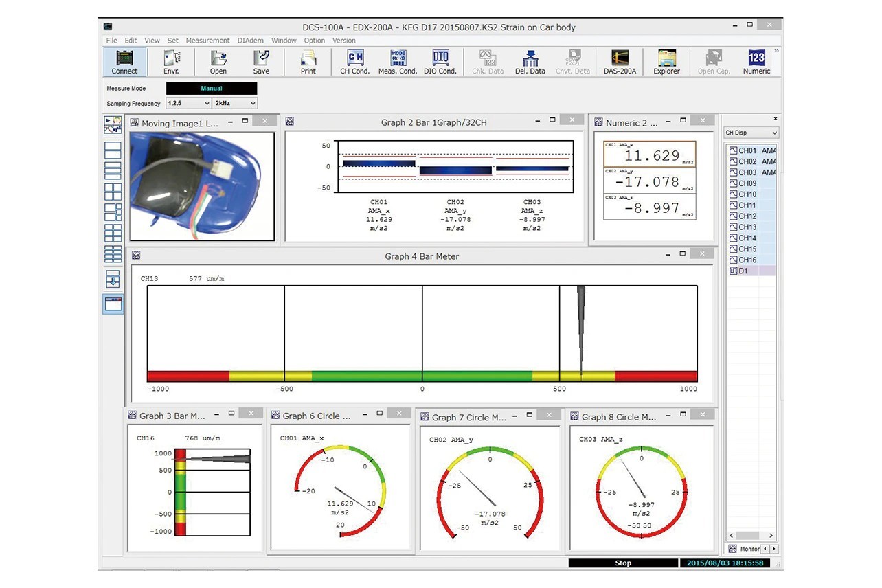Open the Meas. Cond. settings
882x588 pixels.
(x=398, y=62)
